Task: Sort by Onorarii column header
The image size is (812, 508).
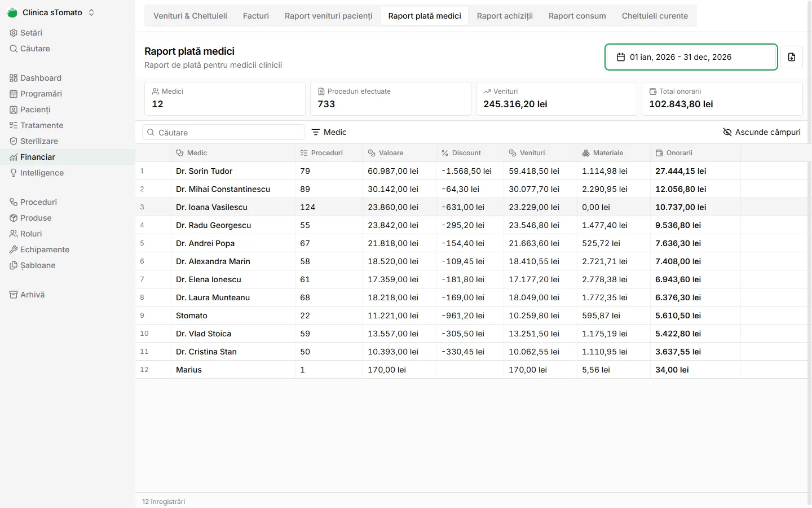Action: pos(695,153)
